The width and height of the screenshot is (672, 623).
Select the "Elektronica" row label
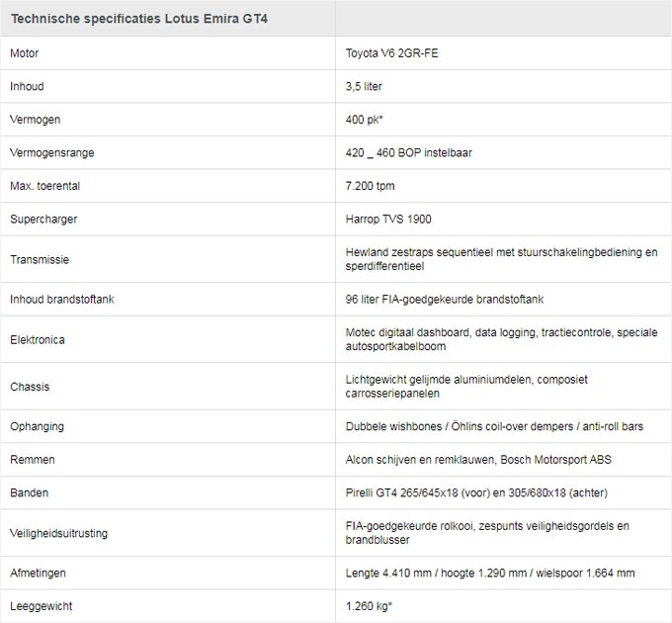coord(38,339)
